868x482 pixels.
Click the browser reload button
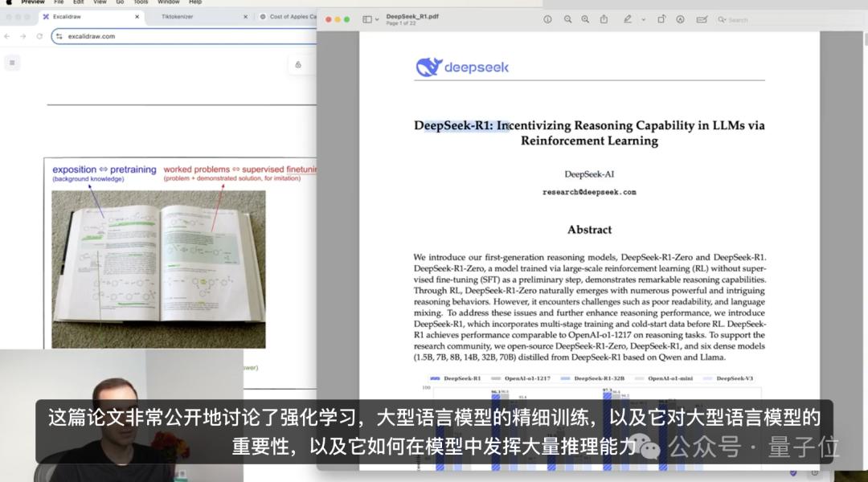pyautogui.click(x=39, y=36)
